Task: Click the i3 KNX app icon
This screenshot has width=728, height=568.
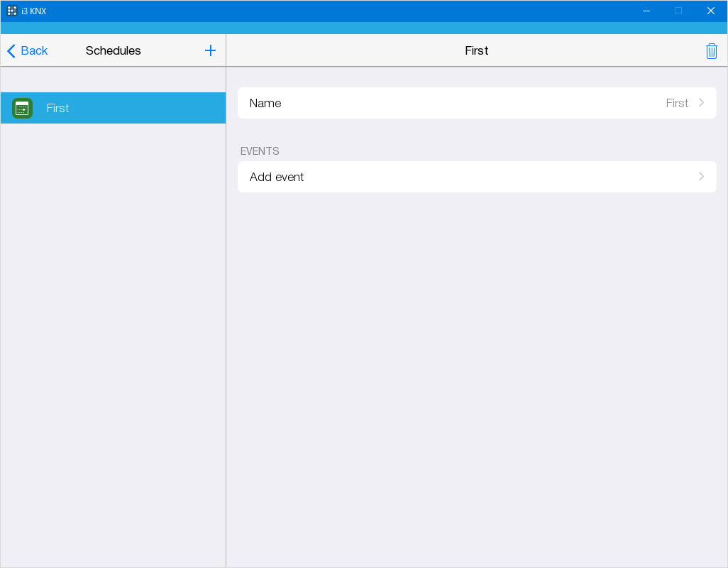Action: click(x=12, y=11)
